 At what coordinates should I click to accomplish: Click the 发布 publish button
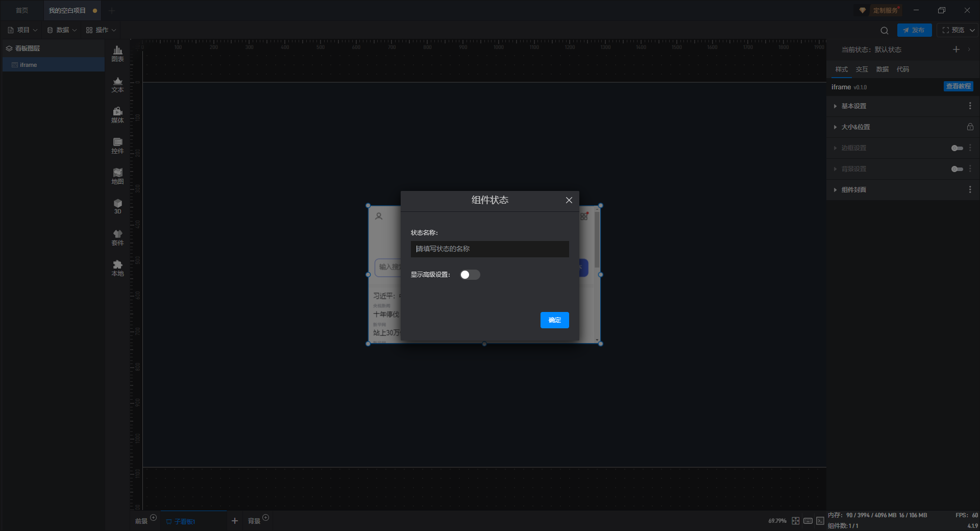pos(914,30)
